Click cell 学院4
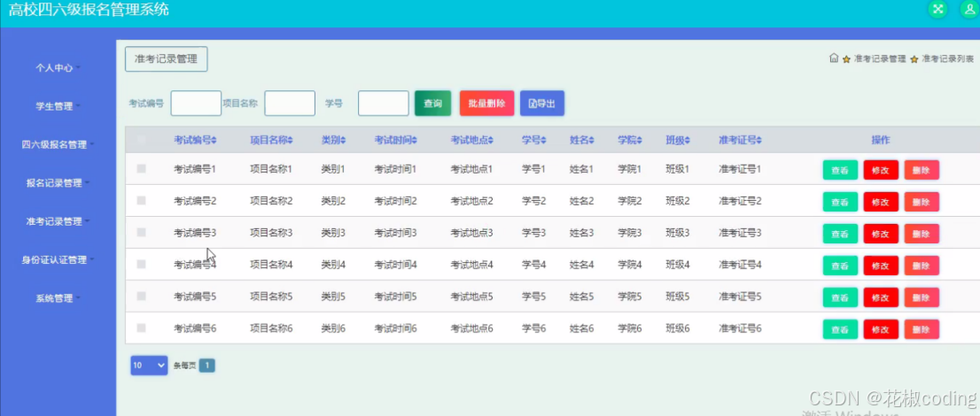The width and height of the screenshot is (980, 416). click(630, 265)
